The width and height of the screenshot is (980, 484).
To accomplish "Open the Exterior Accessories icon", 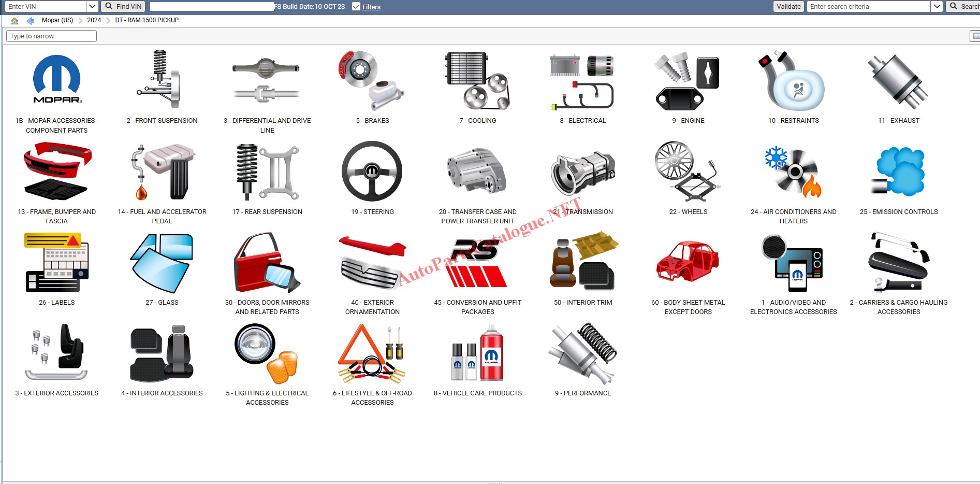I will click(x=57, y=352).
